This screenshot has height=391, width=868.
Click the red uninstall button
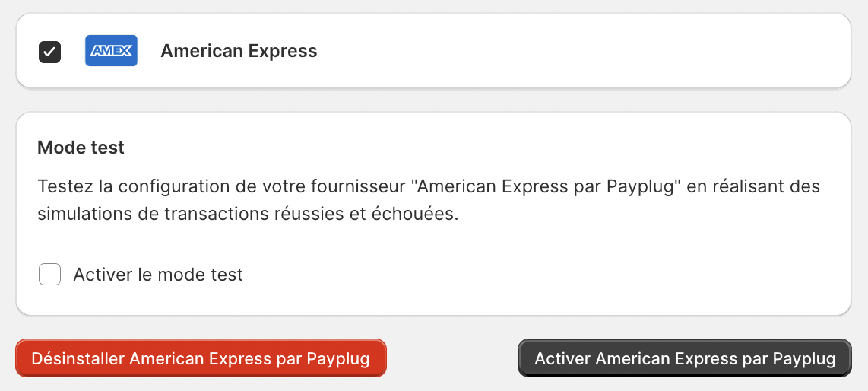(x=201, y=358)
